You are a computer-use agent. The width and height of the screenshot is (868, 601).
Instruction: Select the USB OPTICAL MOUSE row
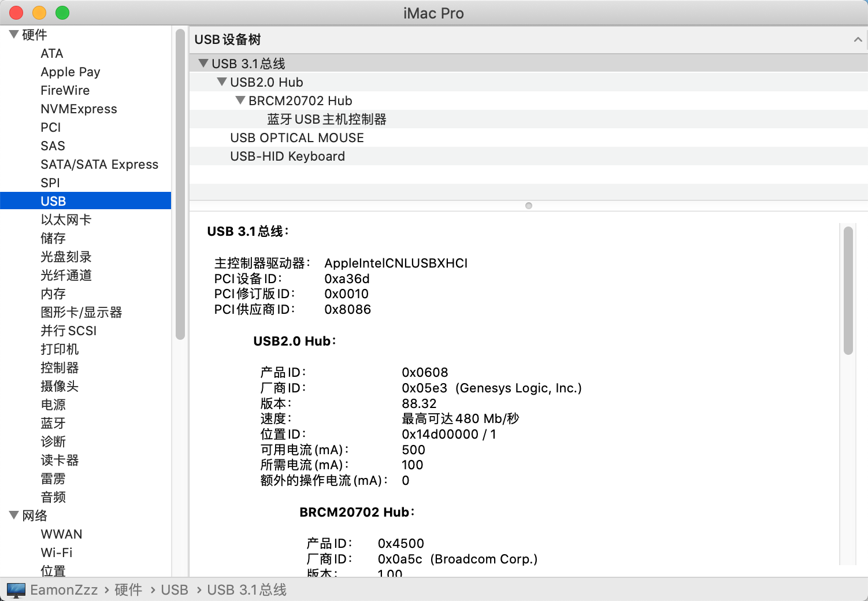[x=528, y=138]
